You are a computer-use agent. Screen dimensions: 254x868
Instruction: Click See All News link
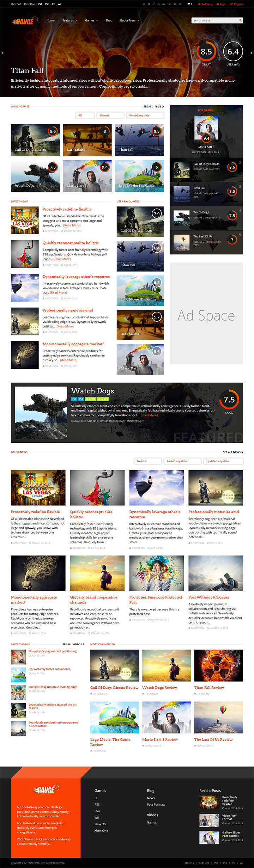click(233, 452)
